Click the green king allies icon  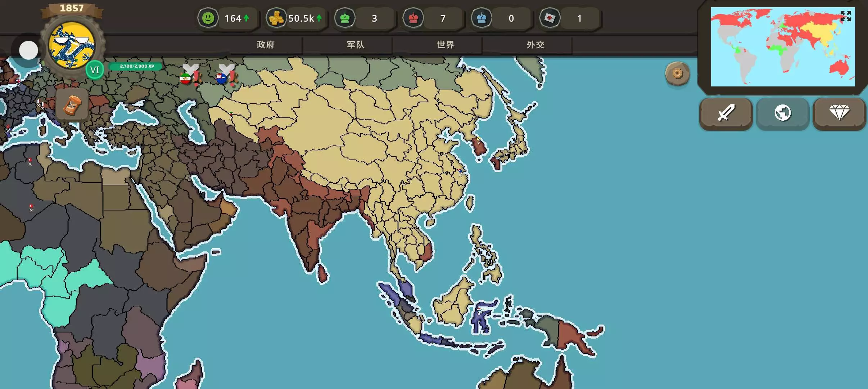345,18
